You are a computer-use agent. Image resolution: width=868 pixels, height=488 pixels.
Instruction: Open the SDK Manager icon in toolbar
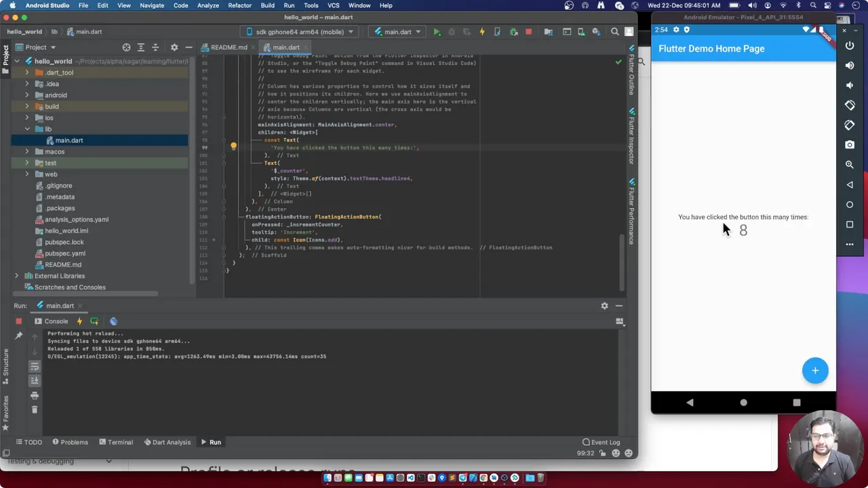[x=595, y=32]
